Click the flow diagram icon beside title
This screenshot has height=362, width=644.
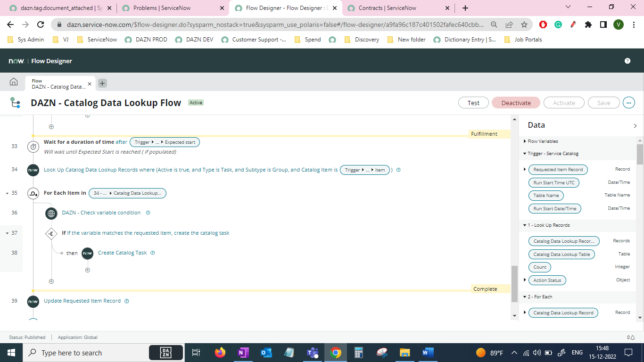[15, 103]
